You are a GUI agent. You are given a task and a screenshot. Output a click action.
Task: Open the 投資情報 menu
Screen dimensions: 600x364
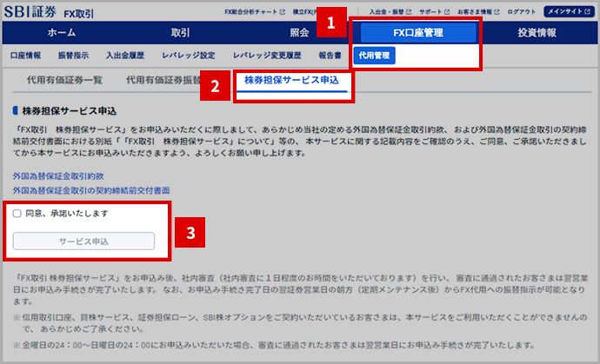537,33
